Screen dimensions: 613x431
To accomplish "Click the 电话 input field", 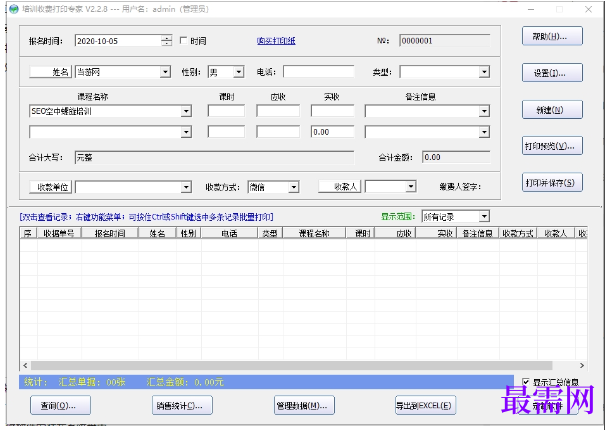I will 319,72.
